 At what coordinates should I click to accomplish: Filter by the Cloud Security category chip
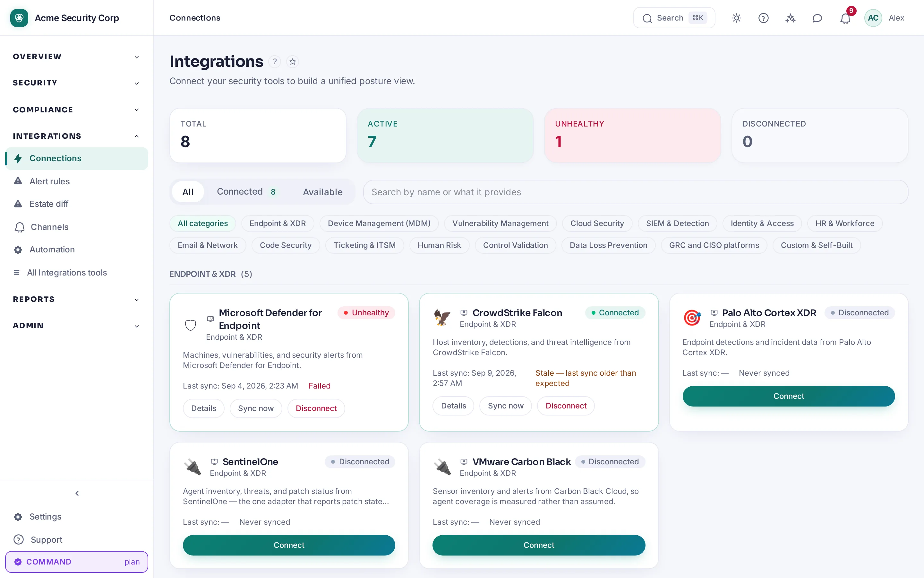[597, 223]
